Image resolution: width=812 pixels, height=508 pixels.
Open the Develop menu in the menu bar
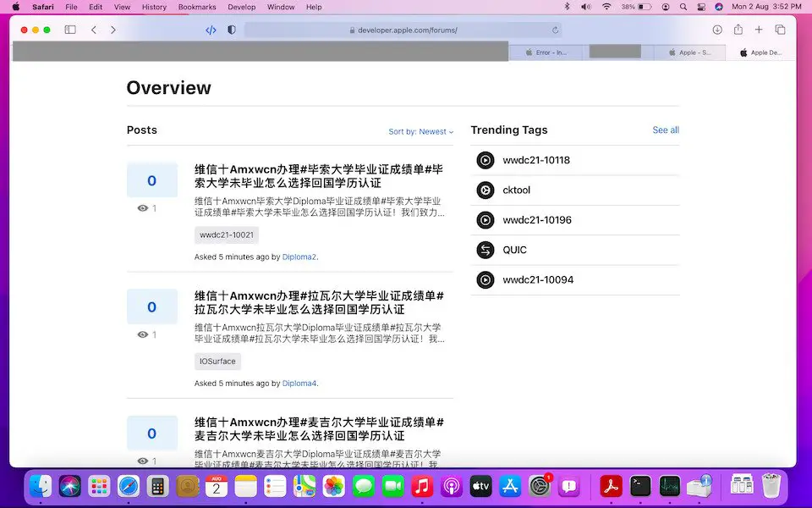pyautogui.click(x=241, y=7)
